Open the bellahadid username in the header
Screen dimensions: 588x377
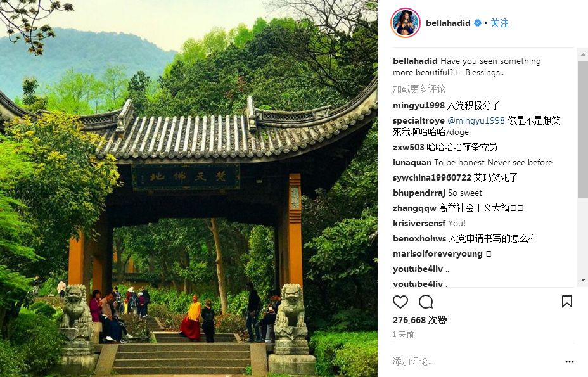448,23
